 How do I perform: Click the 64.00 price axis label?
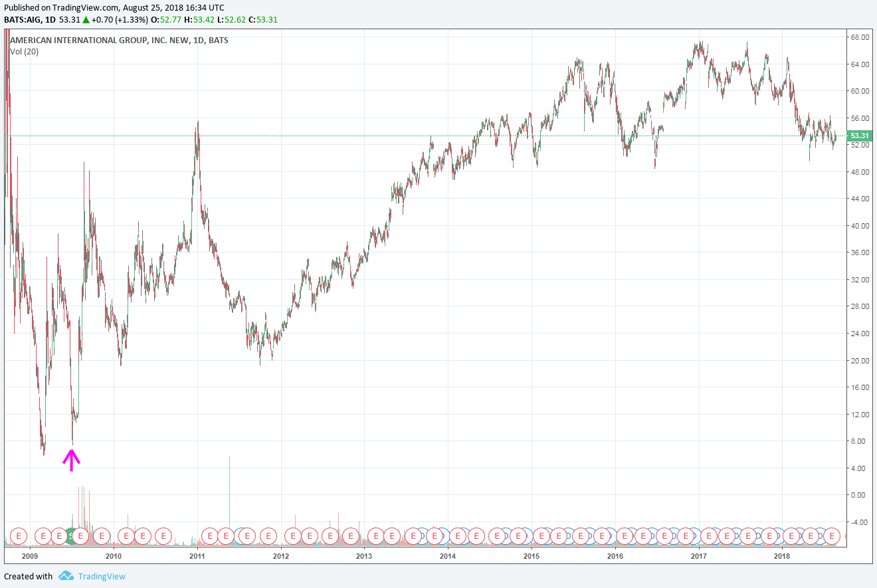[860, 64]
